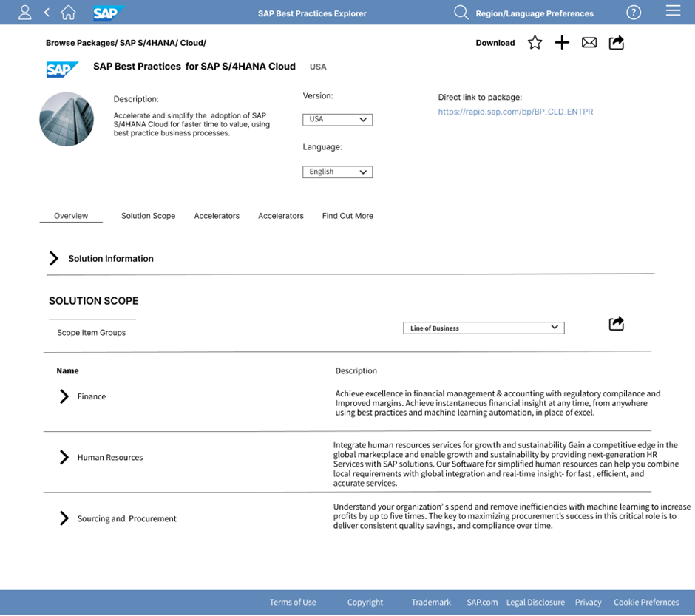Viewport: 695px width, 616px height.
Task: Click Cookie Preferences in the footer
Action: pos(646,602)
